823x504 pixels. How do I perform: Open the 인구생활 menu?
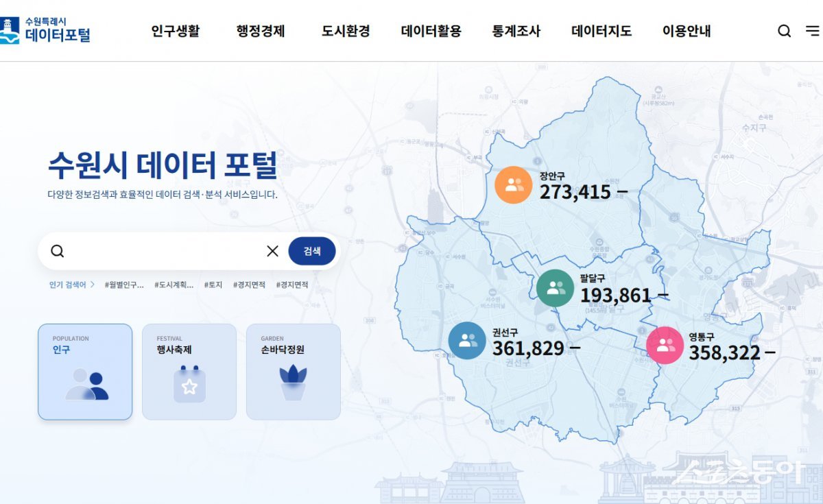175,31
